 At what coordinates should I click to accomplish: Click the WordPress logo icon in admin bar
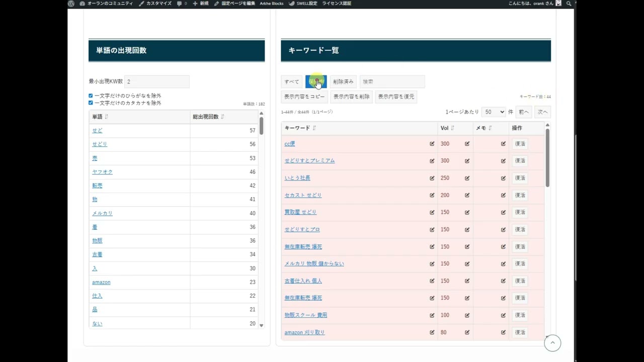pos(71,4)
